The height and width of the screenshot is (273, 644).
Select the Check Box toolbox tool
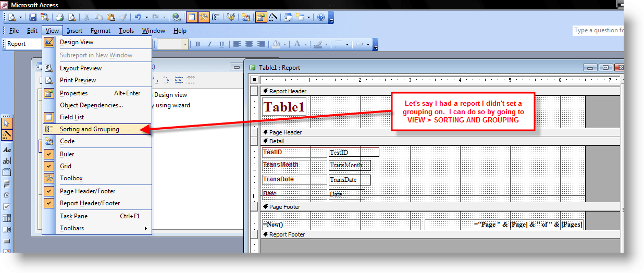pyautogui.click(x=7, y=207)
